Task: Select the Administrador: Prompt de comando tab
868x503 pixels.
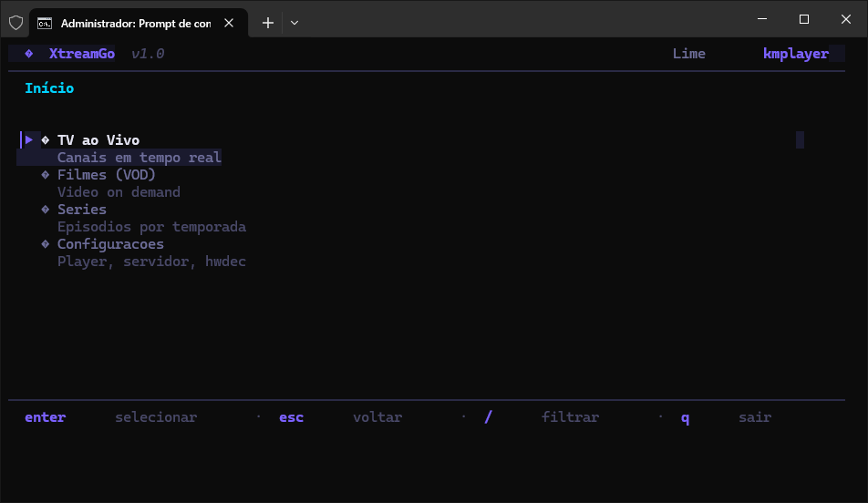Action: (x=139, y=24)
